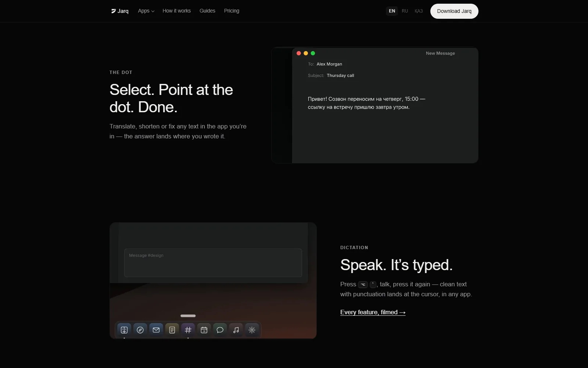
Task: Click the red close dot of New Message window
Action: (299, 53)
